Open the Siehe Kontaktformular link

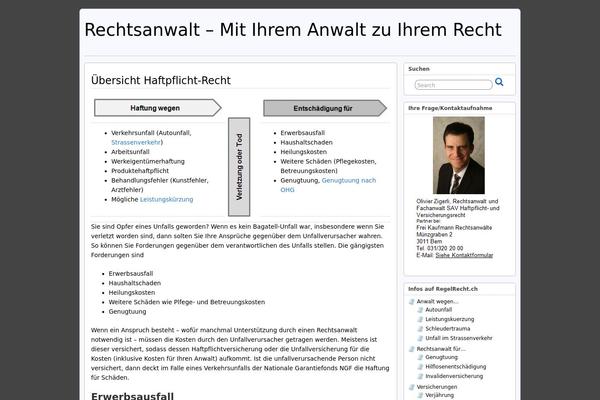(x=464, y=255)
